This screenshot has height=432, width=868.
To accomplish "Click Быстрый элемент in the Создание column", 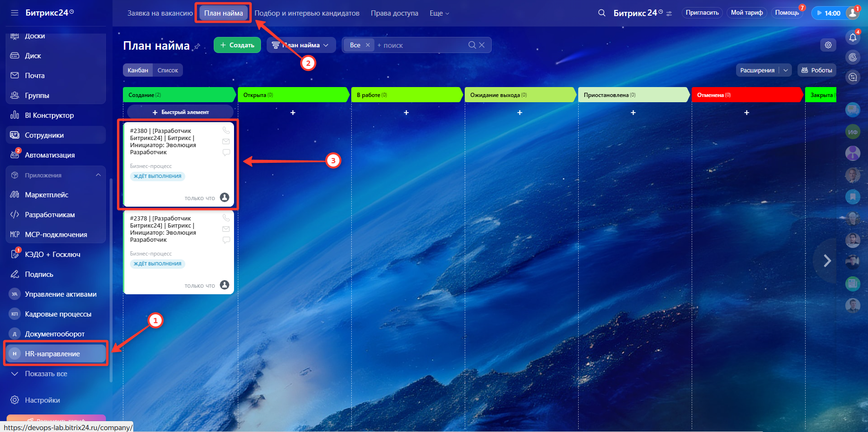I will click(181, 112).
